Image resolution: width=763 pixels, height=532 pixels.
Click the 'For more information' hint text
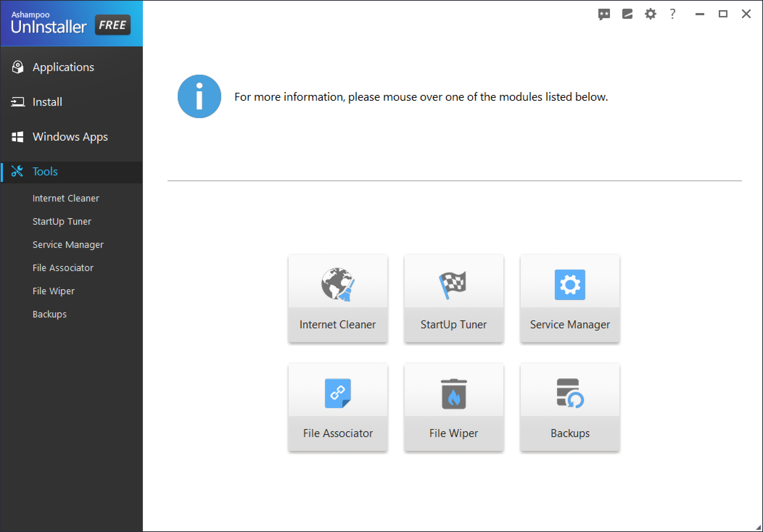pos(421,97)
